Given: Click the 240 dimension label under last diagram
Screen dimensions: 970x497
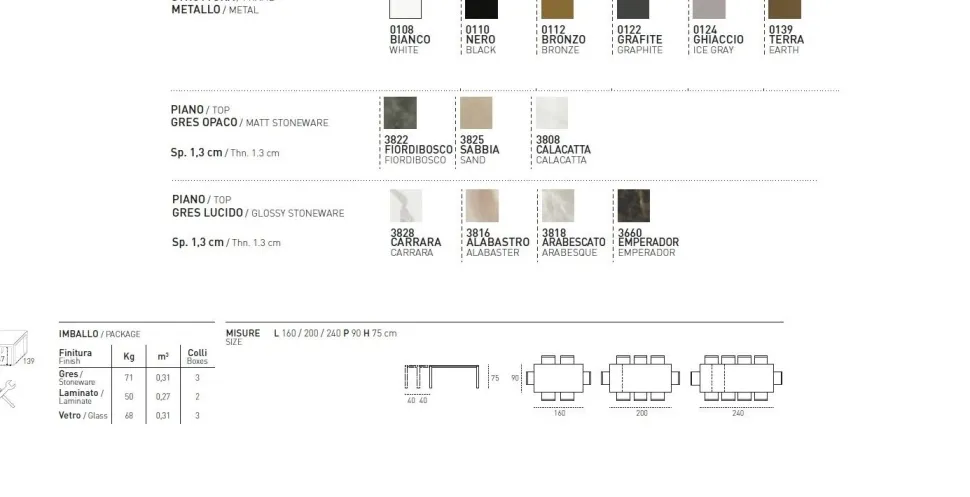Looking at the screenshot, I should (x=738, y=413).
